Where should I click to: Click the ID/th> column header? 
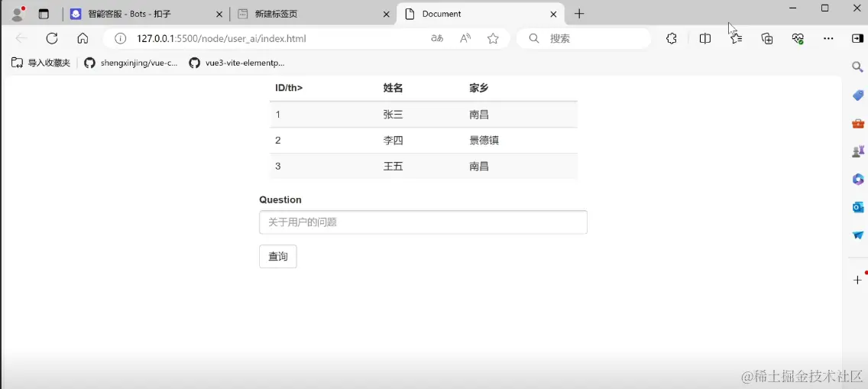(x=289, y=87)
